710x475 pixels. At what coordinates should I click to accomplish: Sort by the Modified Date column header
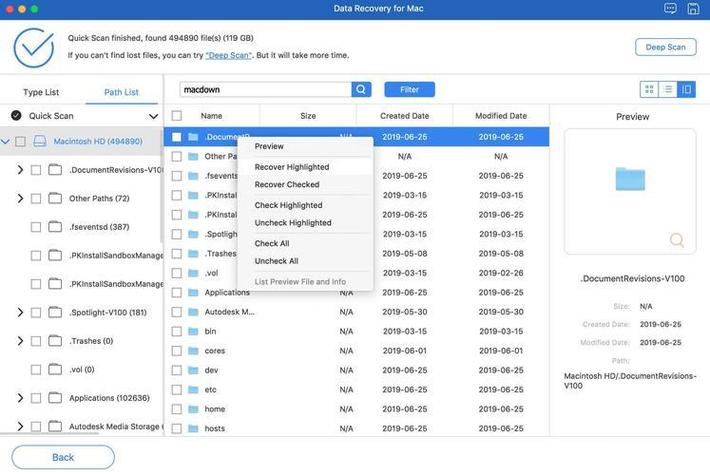pos(501,116)
